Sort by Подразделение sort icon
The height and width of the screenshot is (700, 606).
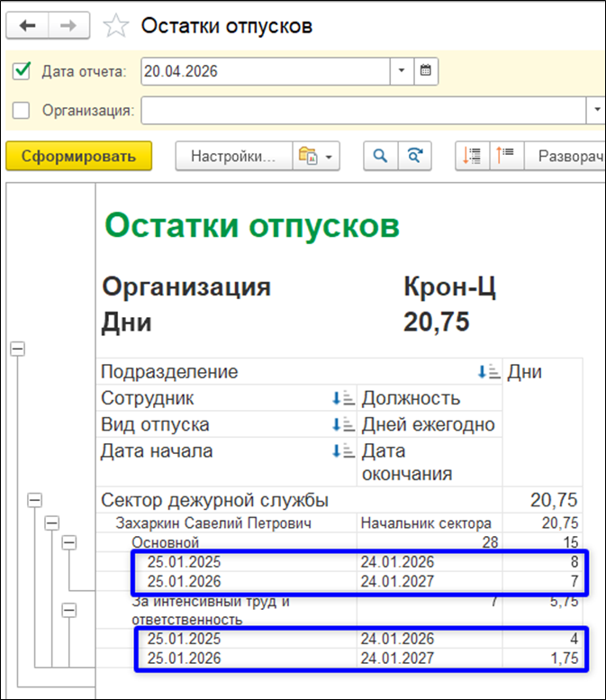(488, 372)
